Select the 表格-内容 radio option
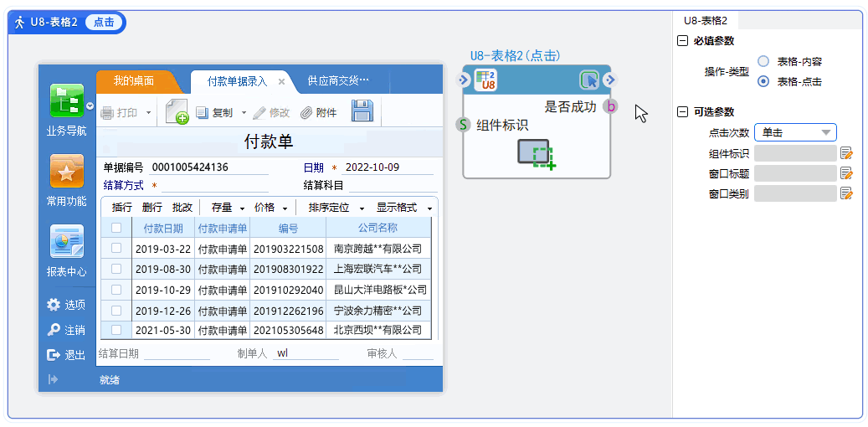This screenshot has height=427, width=868. 763,61
